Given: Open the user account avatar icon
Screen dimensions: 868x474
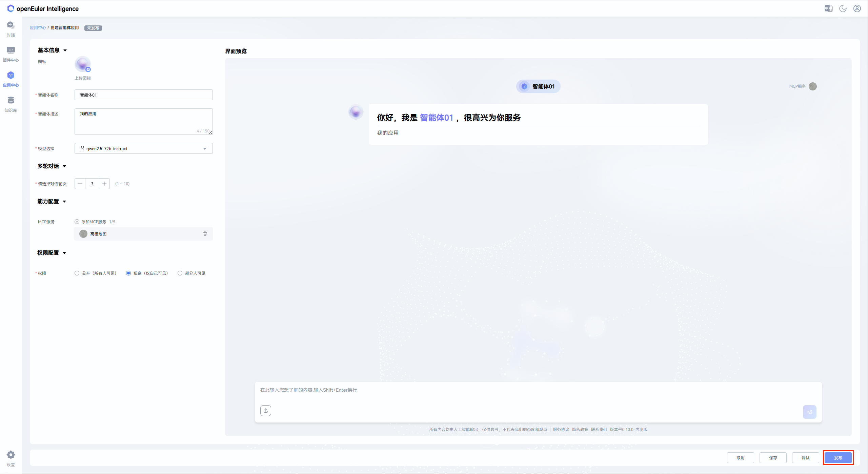Looking at the screenshot, I should pos(857,8).
